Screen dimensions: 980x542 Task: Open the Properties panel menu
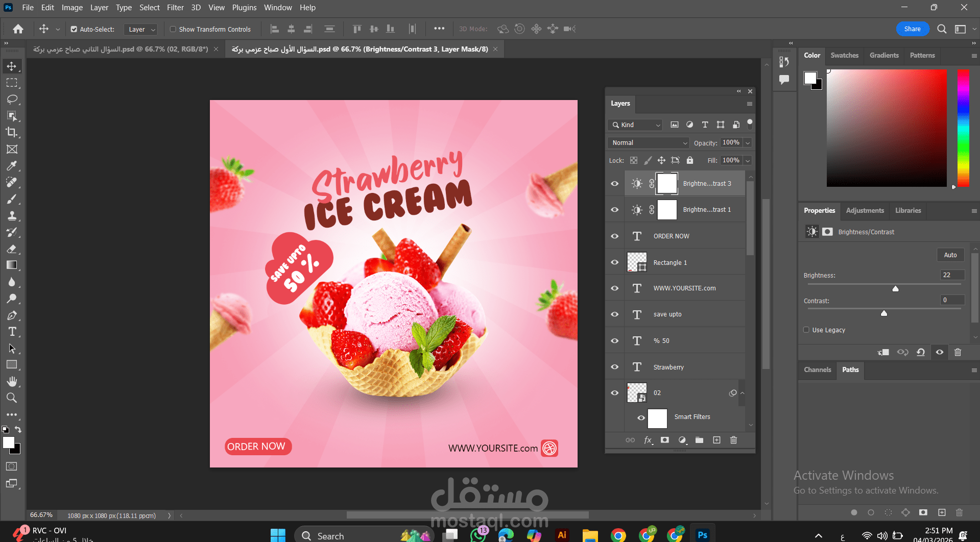point(974,211)
